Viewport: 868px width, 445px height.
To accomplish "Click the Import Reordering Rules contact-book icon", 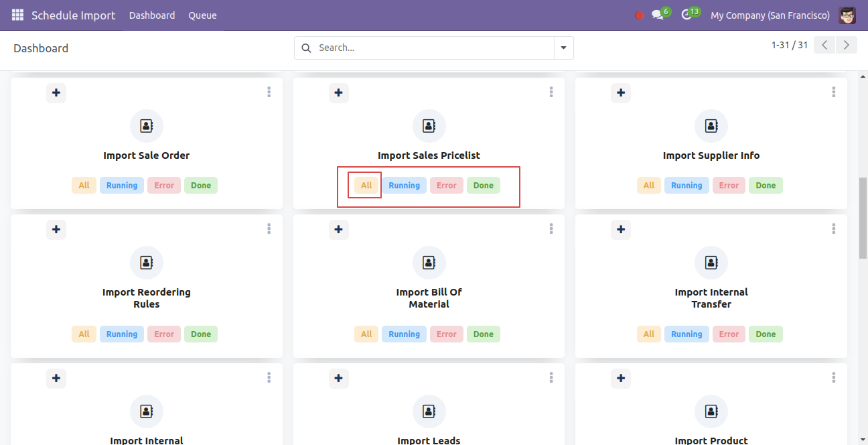I will [x=147, y=263].
